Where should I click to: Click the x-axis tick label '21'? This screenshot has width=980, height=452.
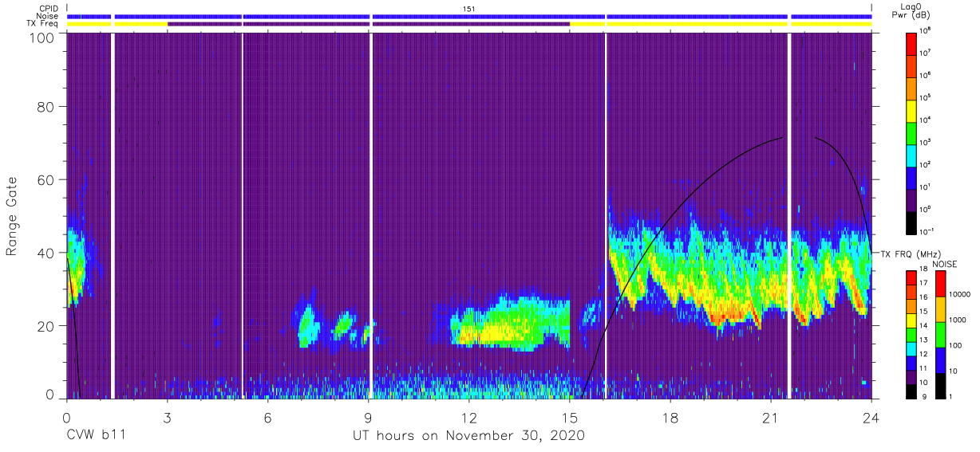(x=771, y=416)
